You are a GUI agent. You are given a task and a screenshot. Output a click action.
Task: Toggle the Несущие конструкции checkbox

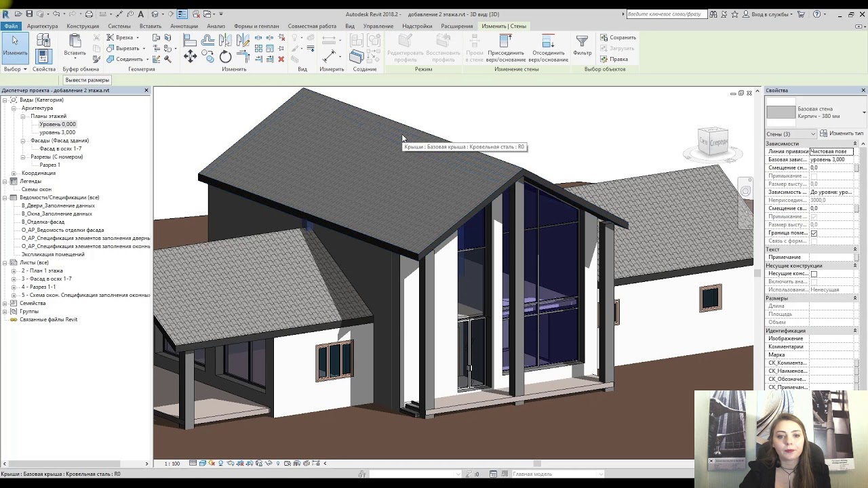tap(814, 274)
